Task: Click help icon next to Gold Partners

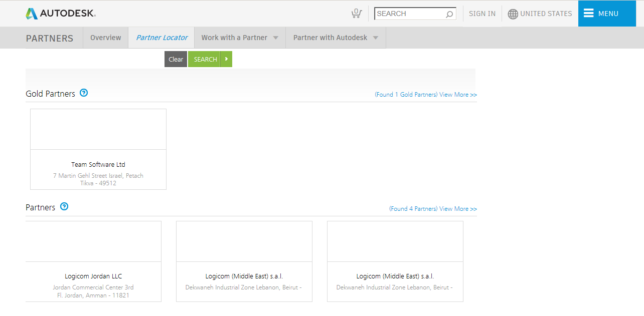Action: tap(84, 93)
